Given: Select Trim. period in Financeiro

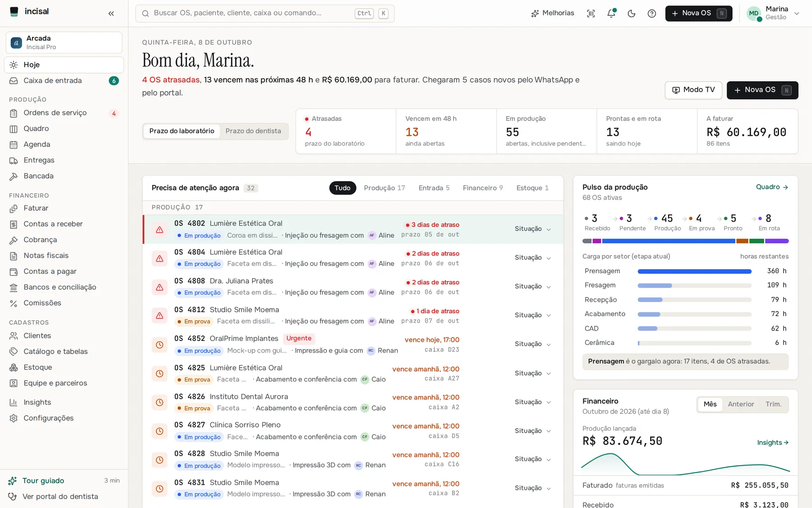Looking at the screenshot, I should click(x=773, y=404).
